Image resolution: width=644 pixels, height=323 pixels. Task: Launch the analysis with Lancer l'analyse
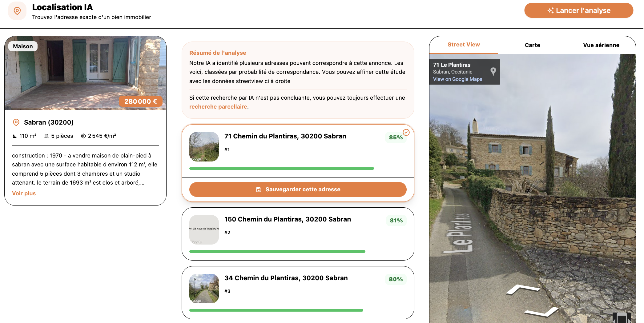(579, 10)
